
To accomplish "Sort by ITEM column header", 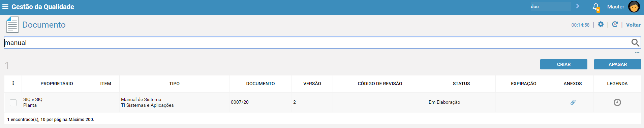I will tap(105, 84).
